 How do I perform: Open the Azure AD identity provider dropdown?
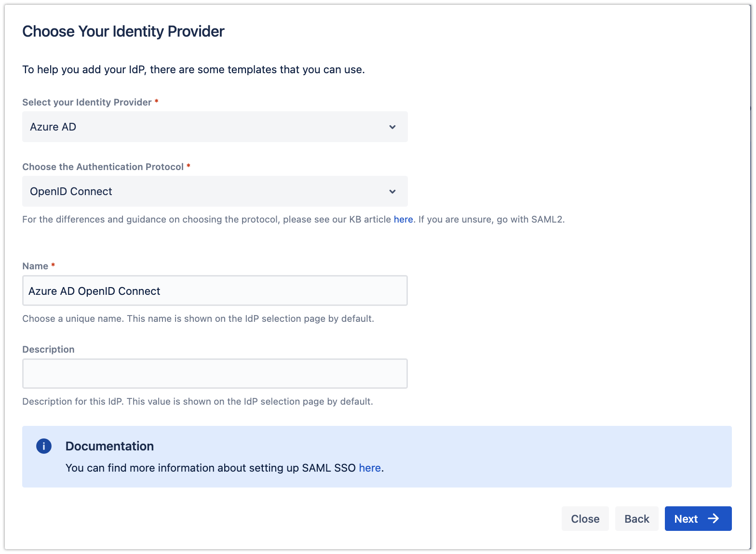tap(215, 127)
